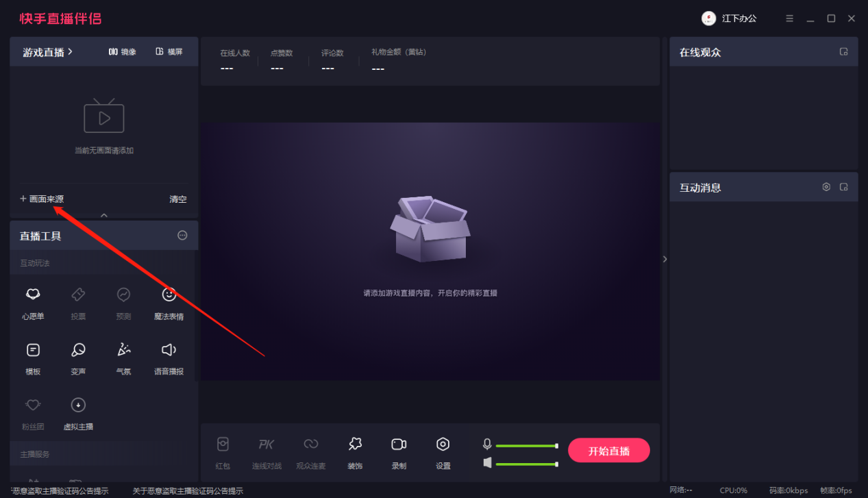Open 关于恶意盗取主播验证码公告提示 notice link
The height and width of the screenshot is (498, 868).
click(188, 491)
